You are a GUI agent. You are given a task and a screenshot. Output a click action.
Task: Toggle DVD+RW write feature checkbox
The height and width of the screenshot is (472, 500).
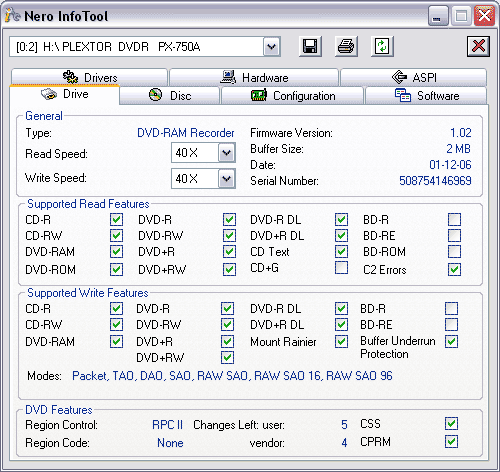pos(227,358)
